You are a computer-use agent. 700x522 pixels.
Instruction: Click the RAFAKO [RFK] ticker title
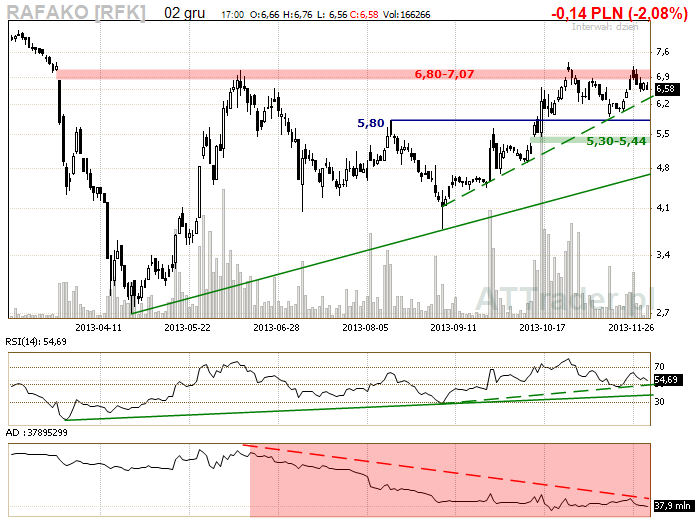[76, 13]
